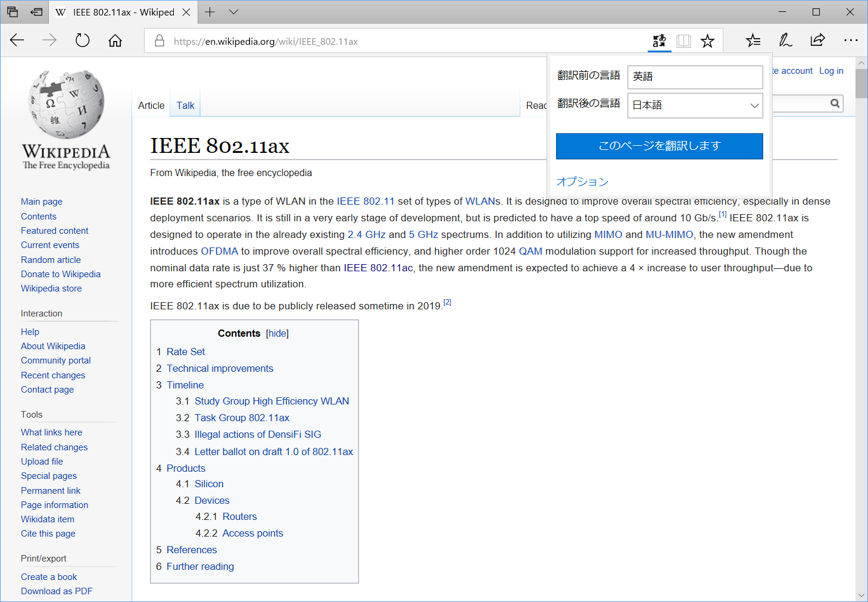868x602 pixels.
Task: Click citation reference [1]
Action: (723, 214)
